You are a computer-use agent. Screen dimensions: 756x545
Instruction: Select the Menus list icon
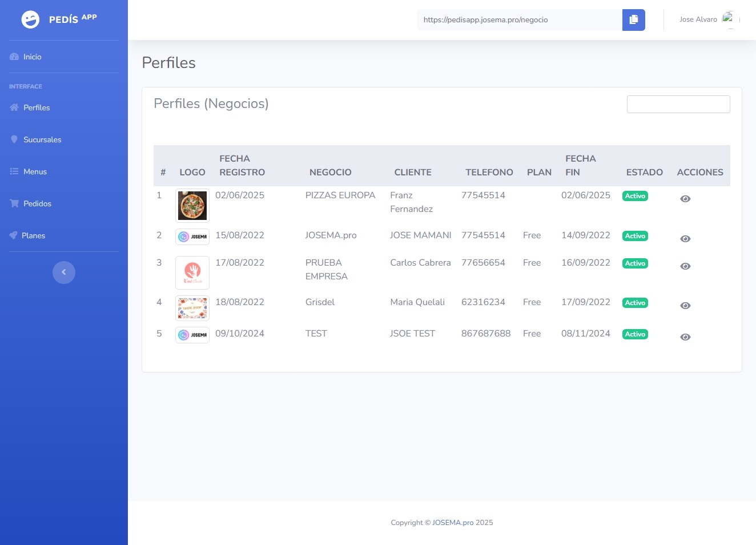(x=14, y=171)
